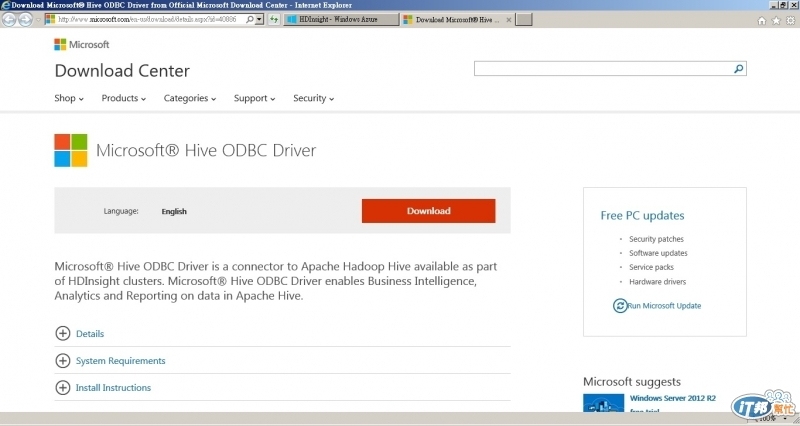Open a new blank browser tab
Screen dimensions: 800x426
pos(523,19)
